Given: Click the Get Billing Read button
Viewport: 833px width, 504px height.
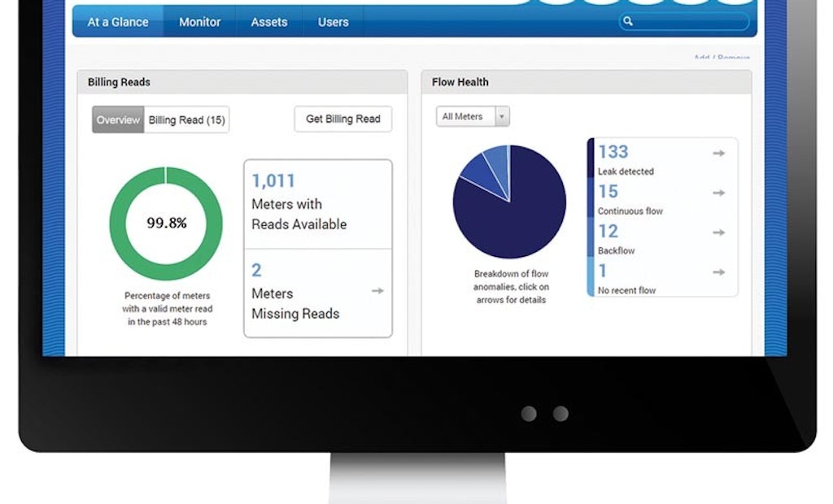Looking at the screenshot, I should pos(342,119).
